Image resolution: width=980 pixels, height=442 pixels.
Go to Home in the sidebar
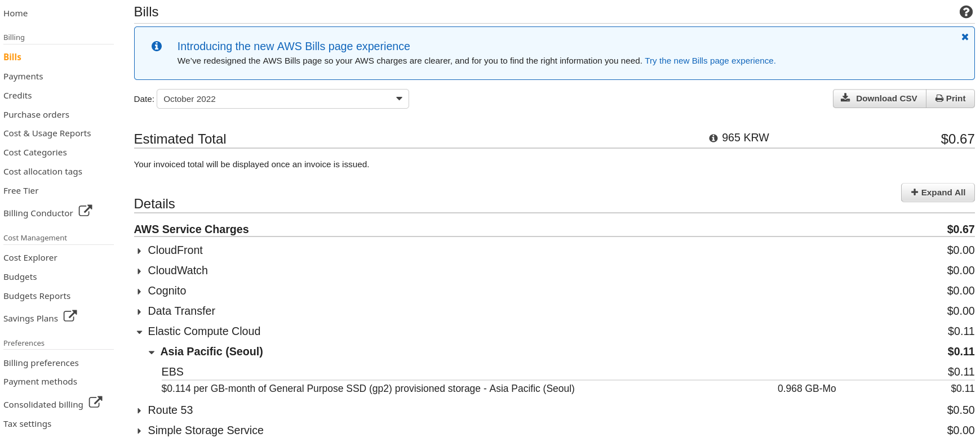(x=15, y=14)
